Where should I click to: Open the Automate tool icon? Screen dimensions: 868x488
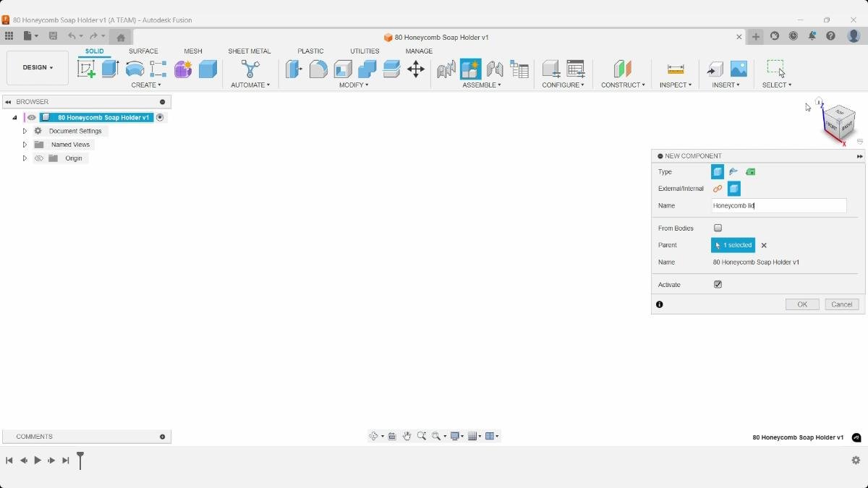click(x=250, y=69)
